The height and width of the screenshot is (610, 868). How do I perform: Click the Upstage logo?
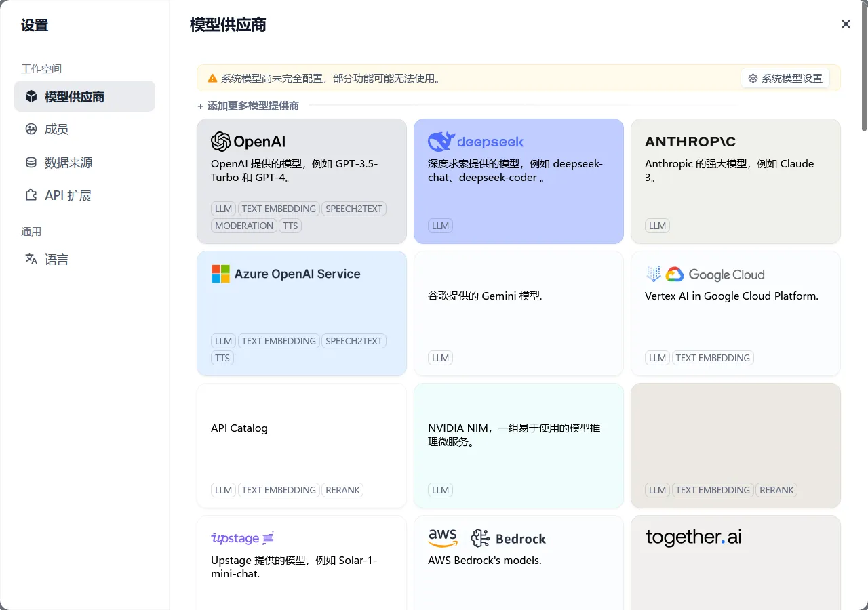[x=243, y=538]
